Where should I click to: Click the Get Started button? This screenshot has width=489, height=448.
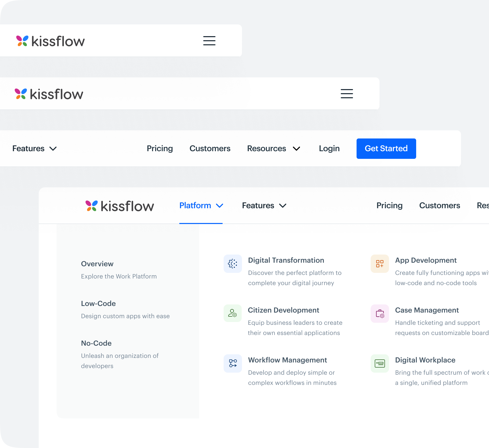pos(386,149)
